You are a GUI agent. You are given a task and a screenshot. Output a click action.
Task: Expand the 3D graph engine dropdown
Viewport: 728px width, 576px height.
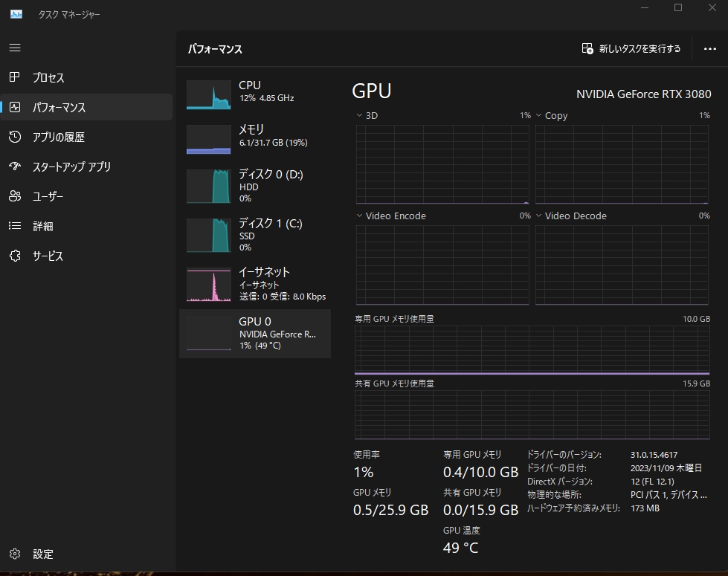[360, 116]
